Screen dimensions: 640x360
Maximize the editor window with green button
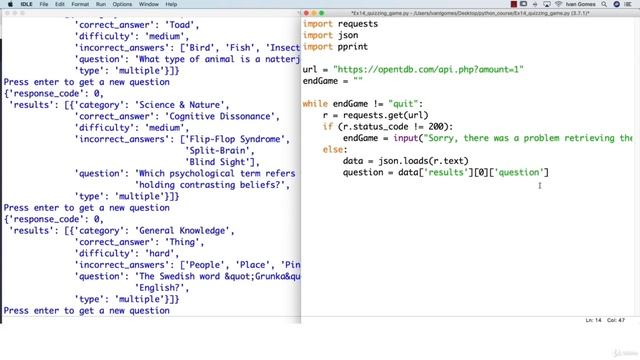322,13
